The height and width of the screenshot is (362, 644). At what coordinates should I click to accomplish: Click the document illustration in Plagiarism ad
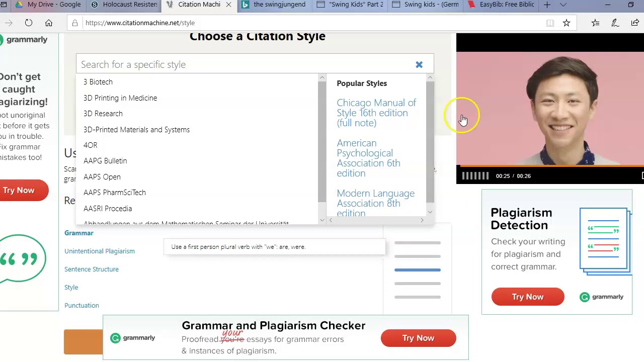click(x=605, y=241)
